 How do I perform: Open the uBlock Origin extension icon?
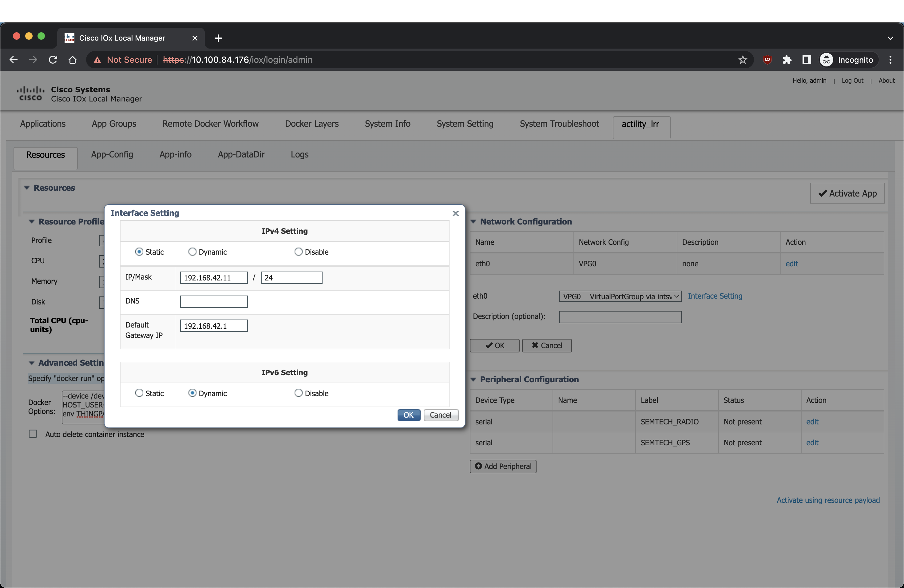click(x=767, y=60)
